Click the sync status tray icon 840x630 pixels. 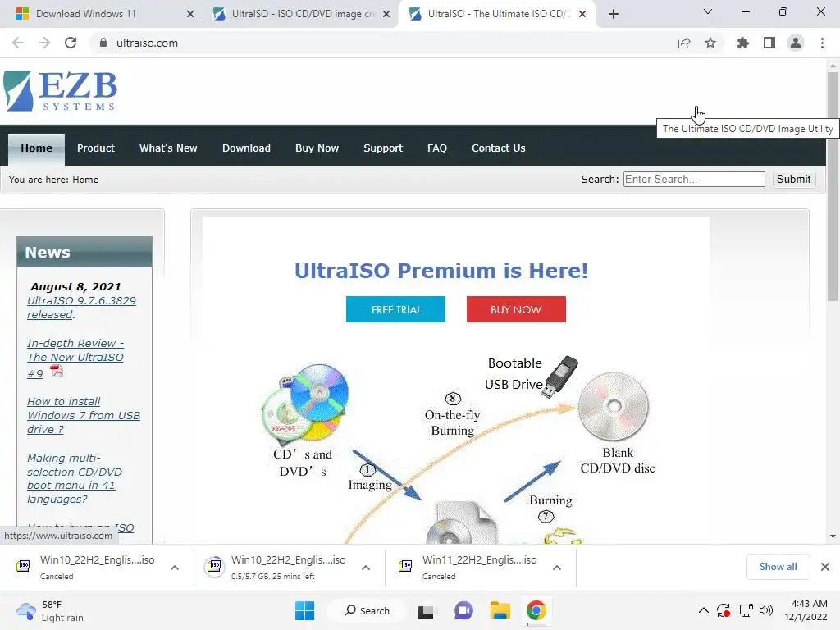724,610
